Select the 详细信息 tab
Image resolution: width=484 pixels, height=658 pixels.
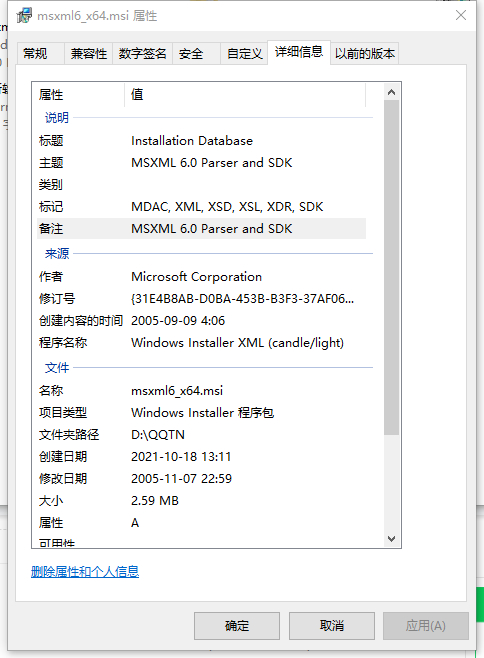[299, 52]
